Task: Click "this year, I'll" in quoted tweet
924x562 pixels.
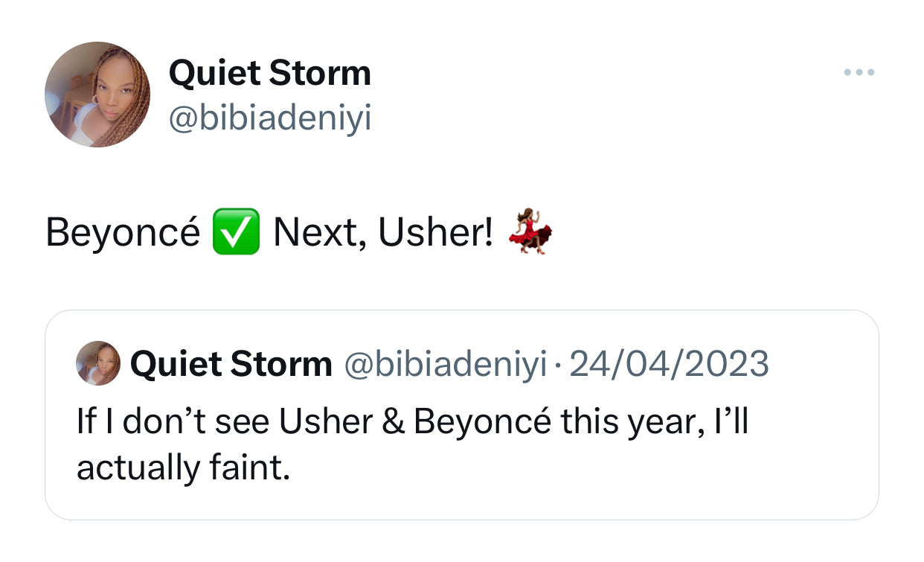Action: click(655, 422)
